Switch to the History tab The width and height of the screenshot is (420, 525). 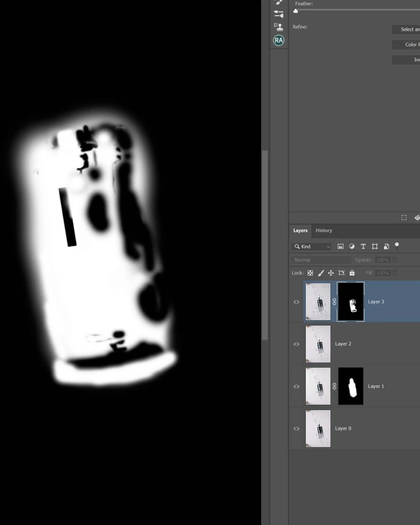point(324,230)
